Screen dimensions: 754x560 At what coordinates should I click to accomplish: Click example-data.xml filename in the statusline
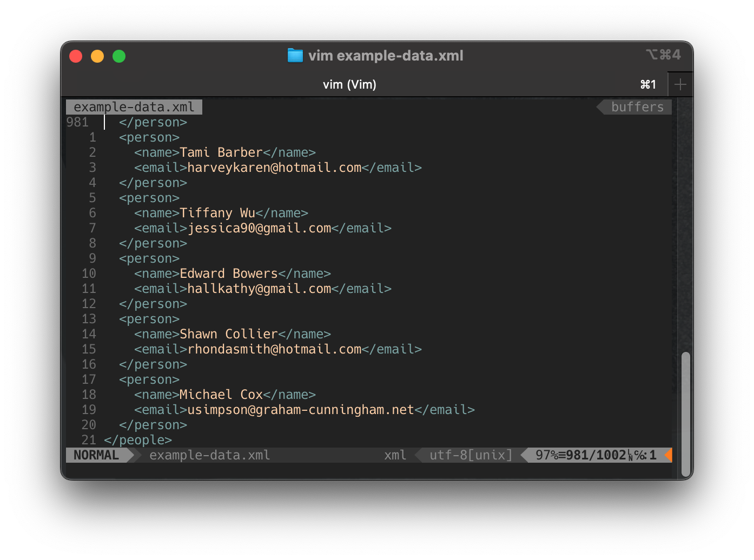tap(209, 455)
